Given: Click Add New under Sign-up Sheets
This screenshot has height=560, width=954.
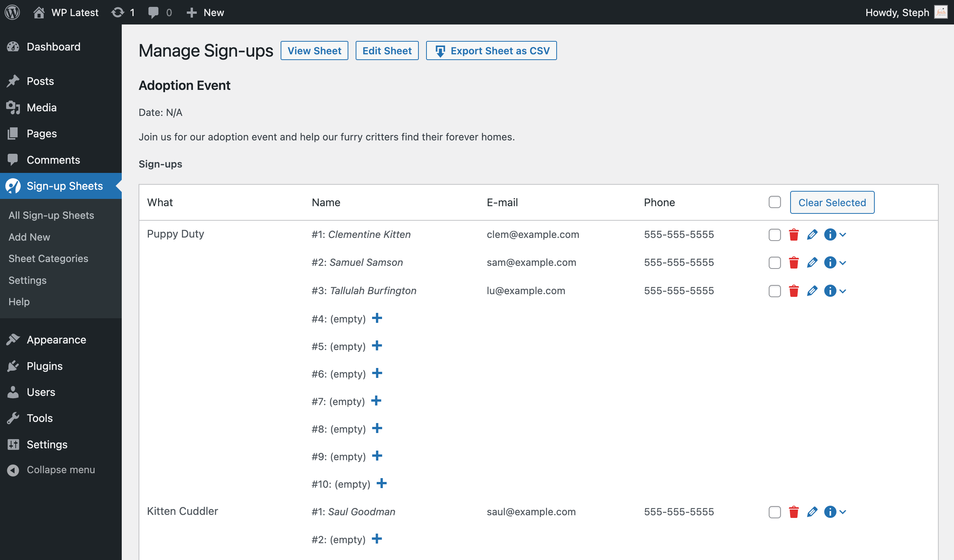Looking at the screenshot, I should click(x=29, y=237).
